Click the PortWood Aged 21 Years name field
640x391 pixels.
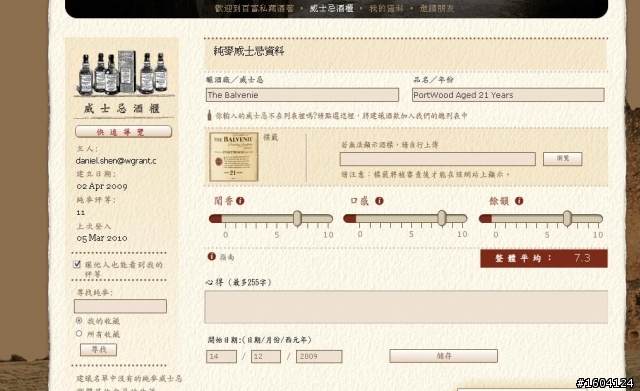tap(508, 95)
